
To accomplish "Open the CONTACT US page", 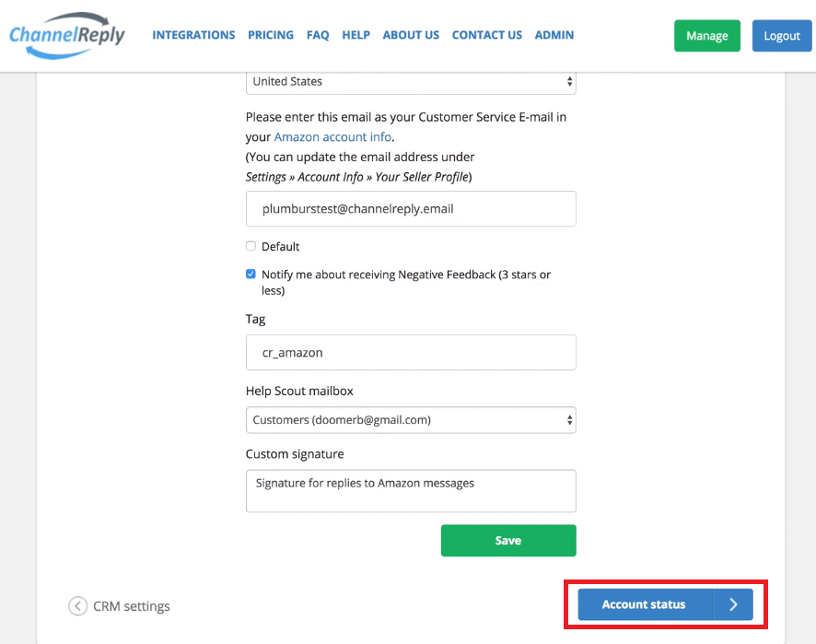I will (486, 35).
